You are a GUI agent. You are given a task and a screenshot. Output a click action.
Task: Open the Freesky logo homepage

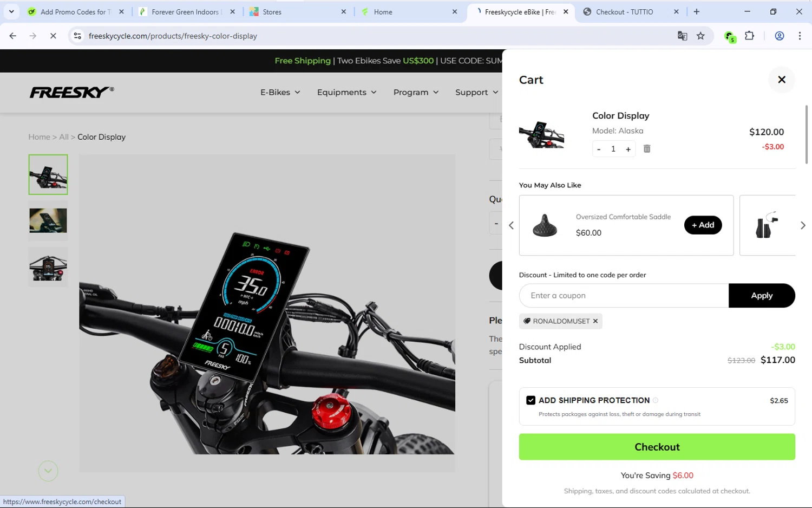[71, 92]
